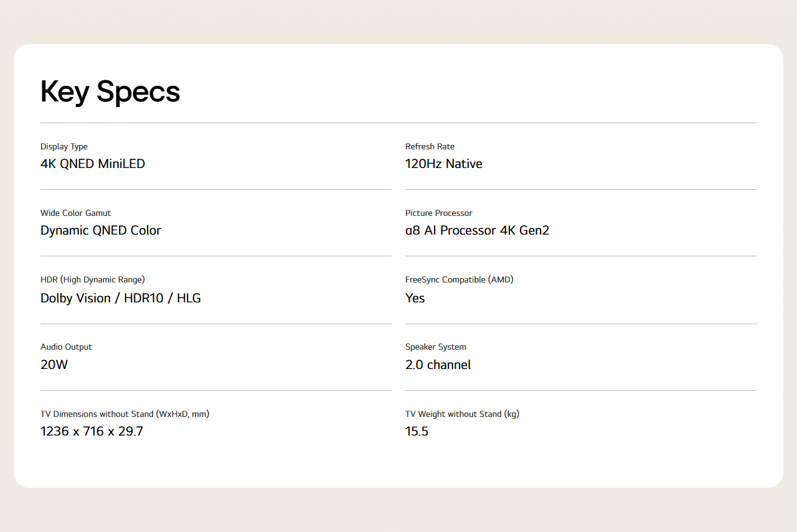Select the 4K QNED MiniLED value
Image resolution: width=797 pixels, height=532 pixels.
click(93, 164)
